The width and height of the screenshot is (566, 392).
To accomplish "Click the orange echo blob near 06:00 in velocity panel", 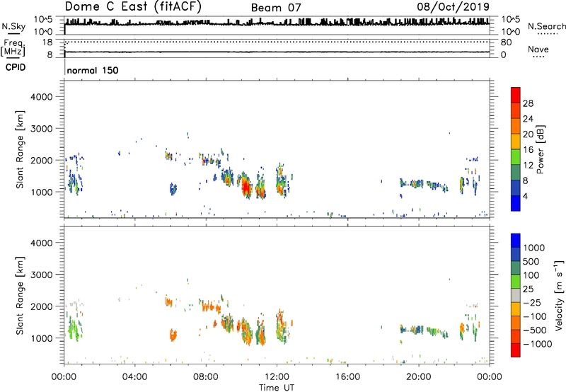I will click(173, 335).
